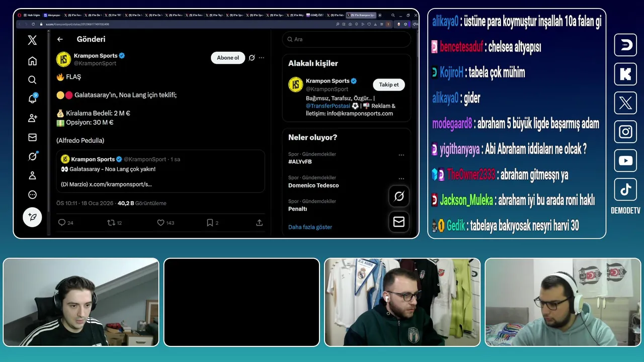This screenshot has width=644, height=362.
Task: Click KojiroH's chat message 'tabela çok mühim'
Action: pyautogui.click(x=478, y=72)
